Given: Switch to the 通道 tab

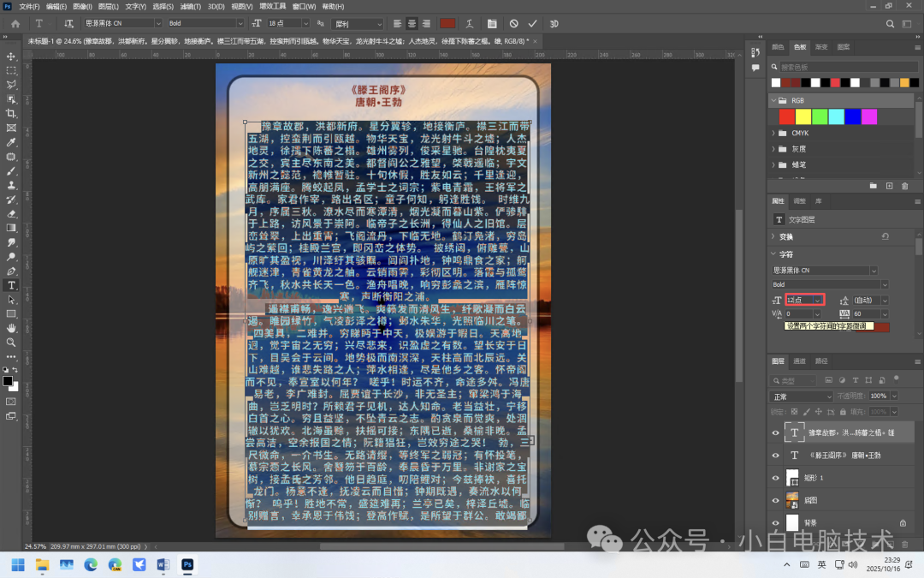Looking at the screenshot, I should 800,361.
